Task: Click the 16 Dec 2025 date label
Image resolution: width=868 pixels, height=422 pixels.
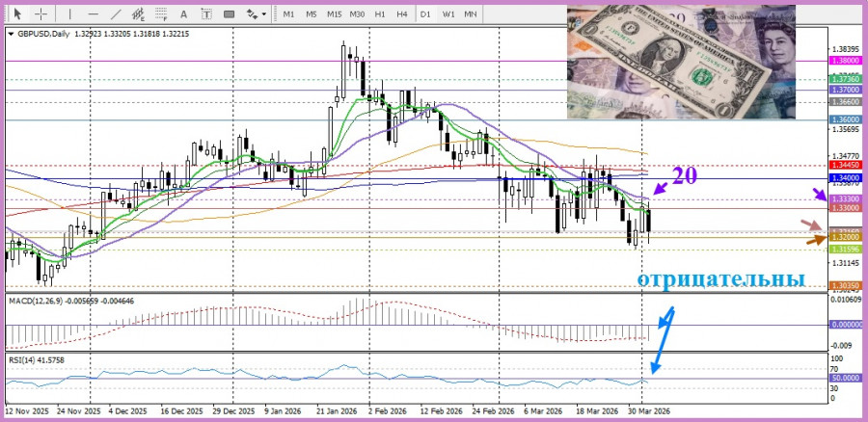Action: coord(181,412)
